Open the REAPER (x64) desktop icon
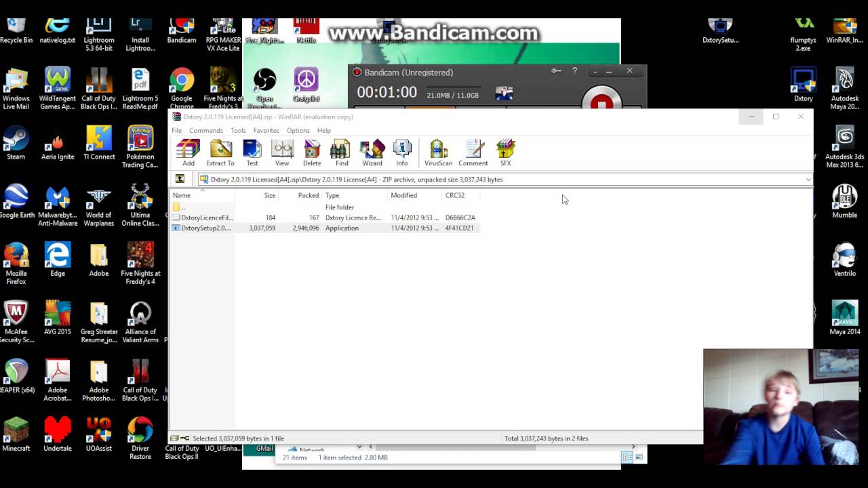This screenshot has height=488, width=868. click(x=16, y=377)
